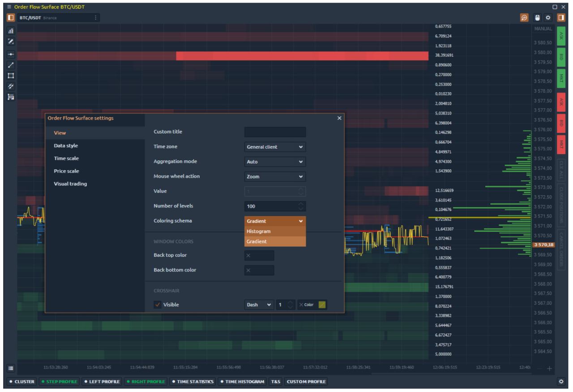Click the MANUAL price scale label
The width and height of the screenshot is (573, 392).
(543, 29)
